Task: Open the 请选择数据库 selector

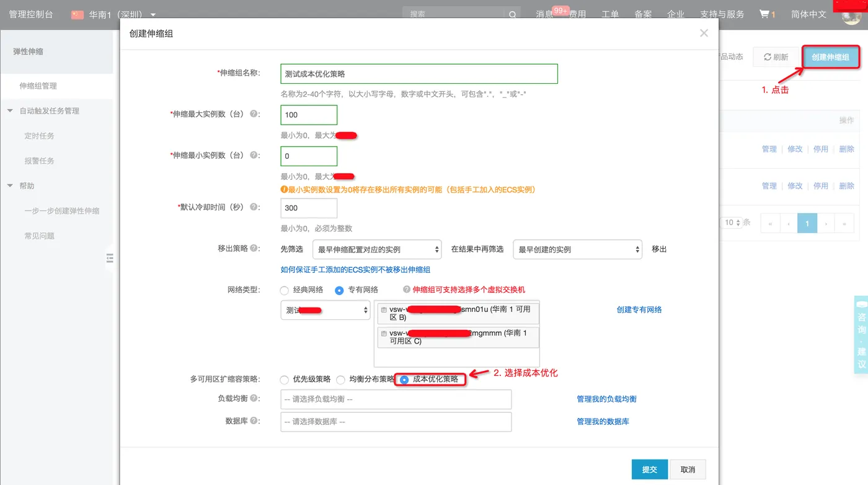Action: coord(396,422)
